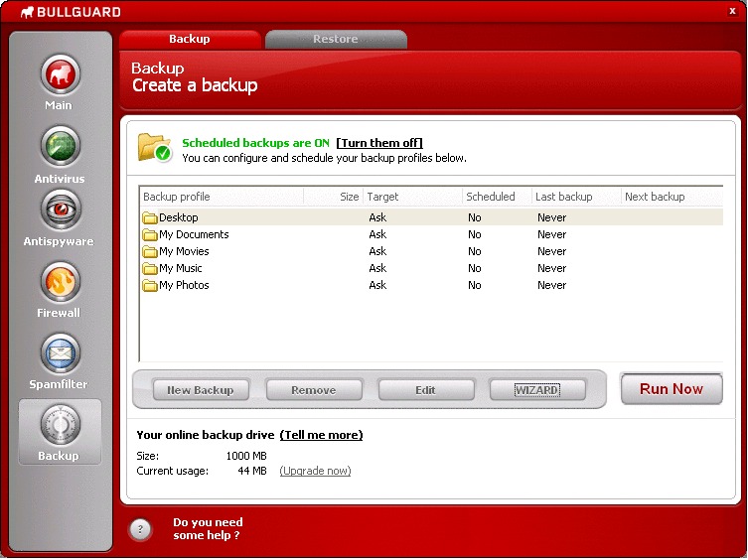This screenshot has width=748, height=560.
Task: Switch to the Backup tab
Action: click(x=190, y=39)
